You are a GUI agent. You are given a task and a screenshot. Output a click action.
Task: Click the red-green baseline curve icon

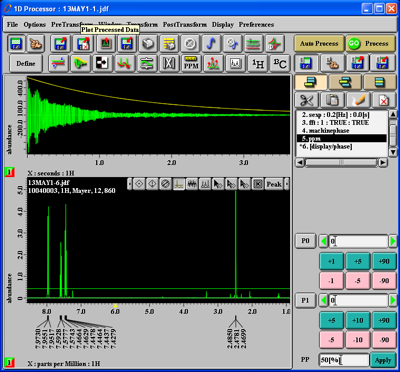click(124, 63)
